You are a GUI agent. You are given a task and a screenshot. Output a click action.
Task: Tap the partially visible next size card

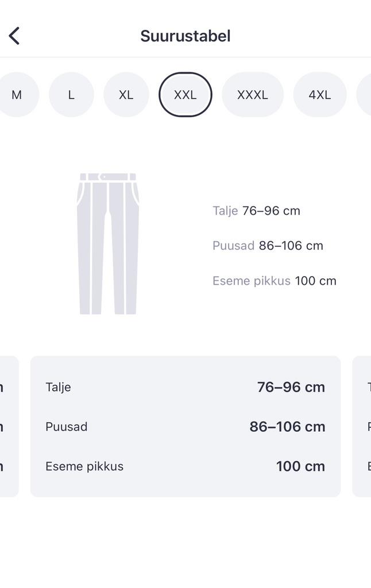pyautogui.click(x=362, y=426)
